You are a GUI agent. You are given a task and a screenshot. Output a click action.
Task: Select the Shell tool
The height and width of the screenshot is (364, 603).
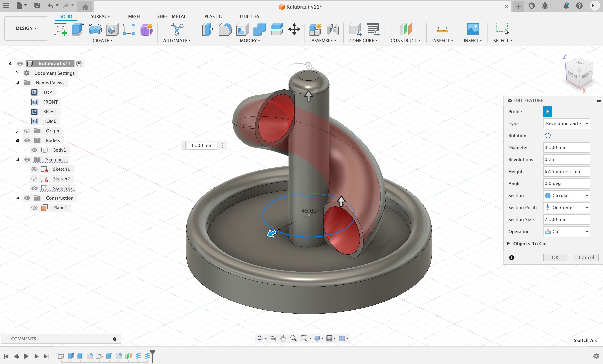242,29
